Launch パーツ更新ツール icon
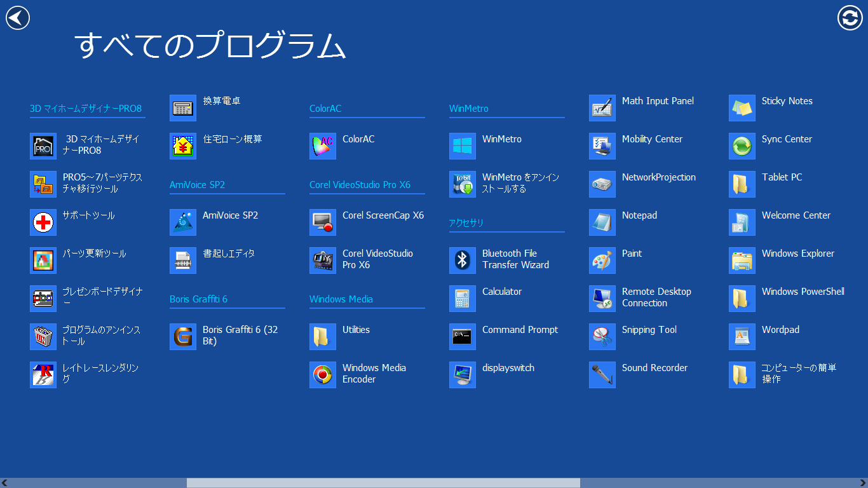 (x=43, y=261)
